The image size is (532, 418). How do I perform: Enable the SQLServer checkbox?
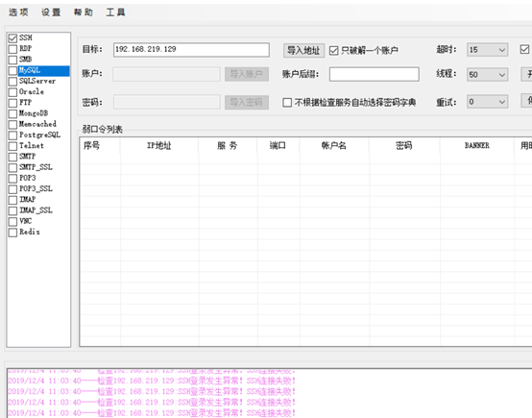(x=12, y=82)
